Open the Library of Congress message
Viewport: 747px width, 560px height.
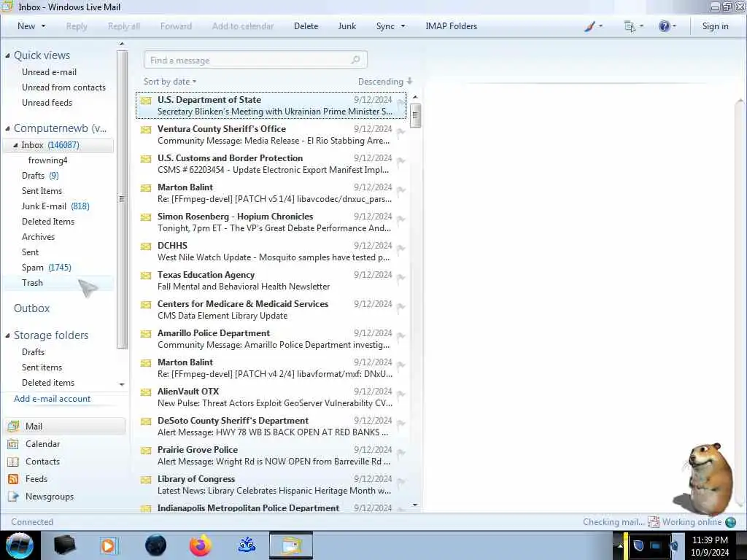(271, 485)
